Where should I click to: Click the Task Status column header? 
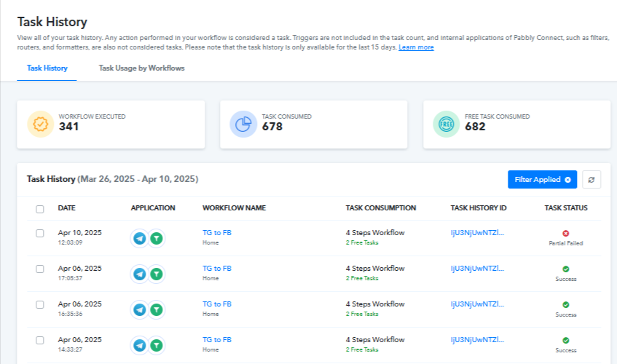pyautogui.click(x=566, y=208)
